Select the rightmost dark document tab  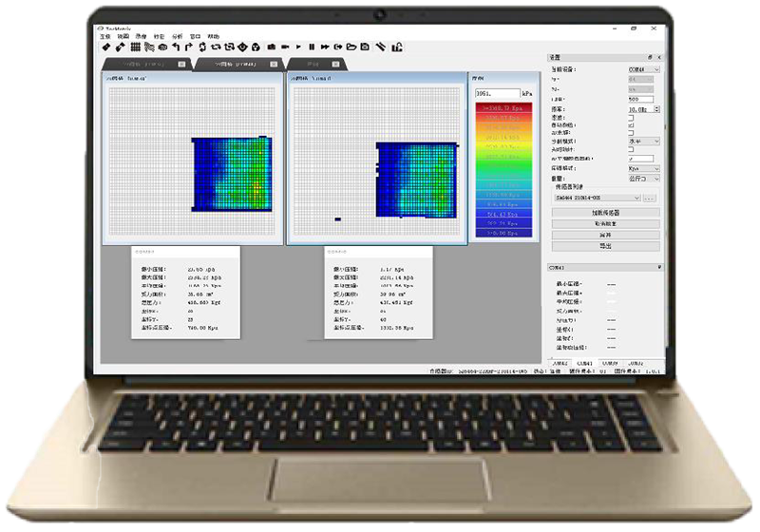pyautogui.click(x=316, y=64)
